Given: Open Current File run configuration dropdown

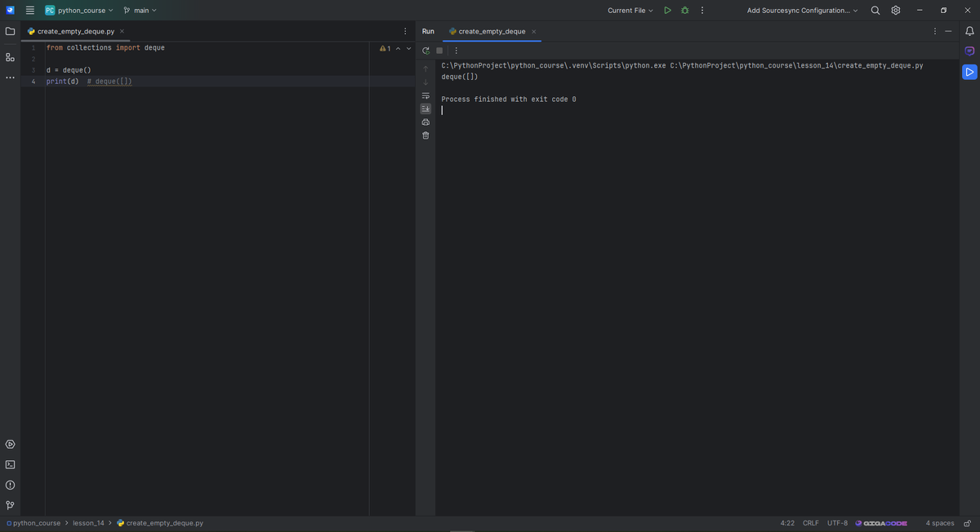Looking at the screenshot, I should (x=630, y=10).
